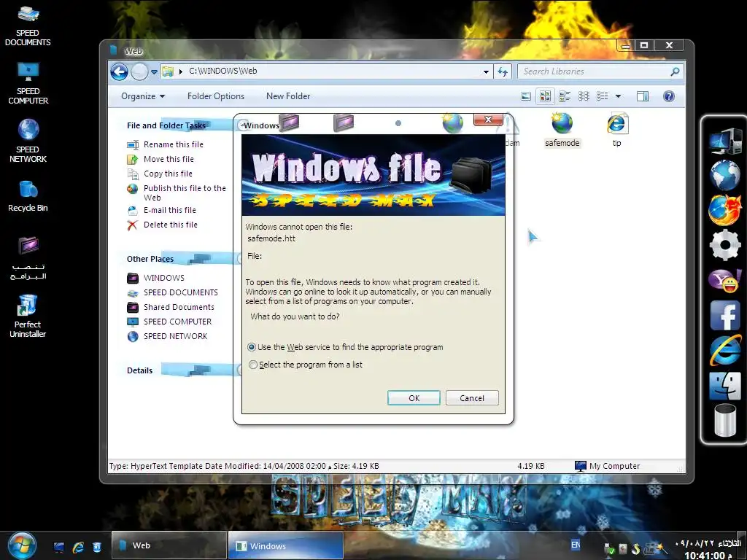Open the Organize dropdown menu

[143, 96]
